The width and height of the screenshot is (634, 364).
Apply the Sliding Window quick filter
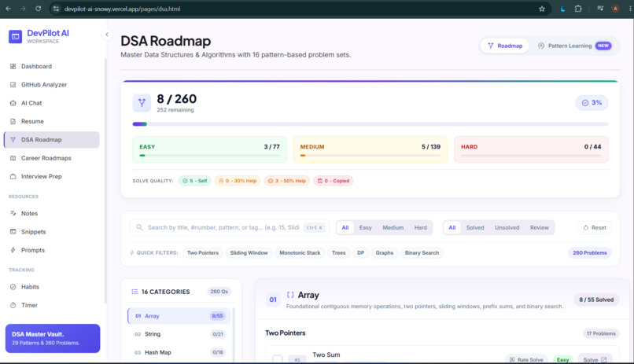pos(249,253)
